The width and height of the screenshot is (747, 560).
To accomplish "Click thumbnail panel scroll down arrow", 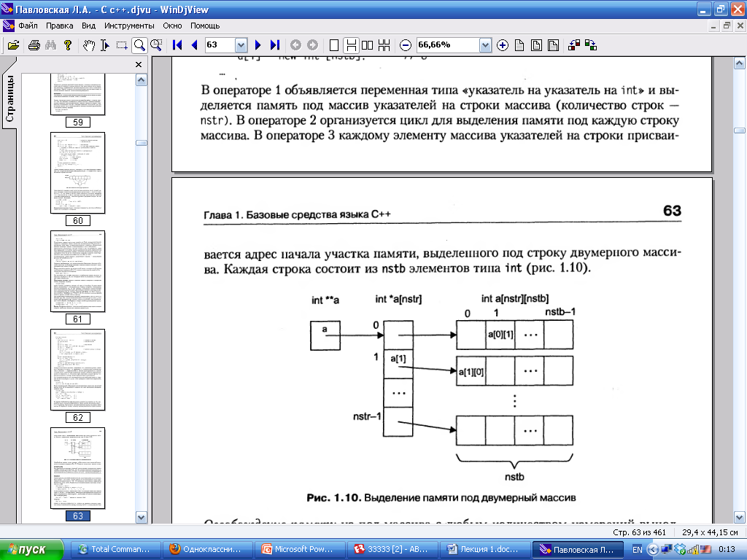I will tap(141, 517).
